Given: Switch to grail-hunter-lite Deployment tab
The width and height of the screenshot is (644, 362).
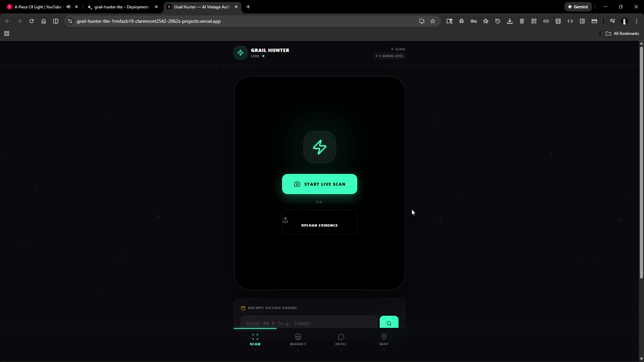Looking at the screenshot, I should pos(121,7).
